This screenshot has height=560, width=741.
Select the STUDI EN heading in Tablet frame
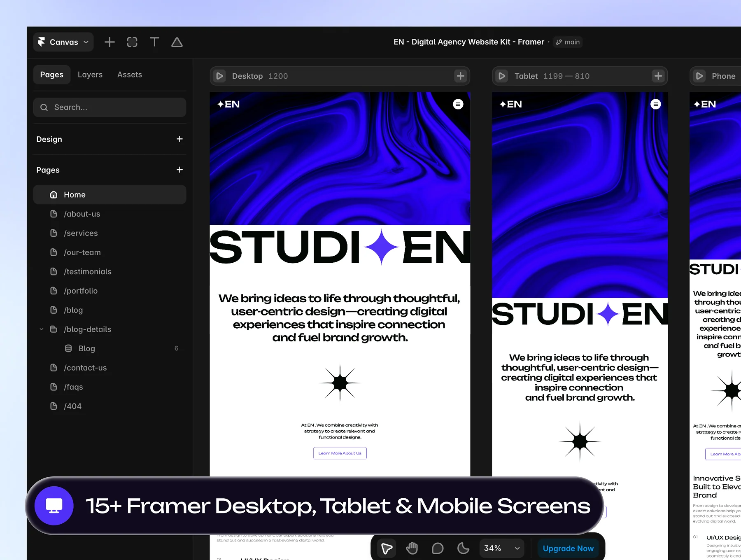[x=580, y=314]
